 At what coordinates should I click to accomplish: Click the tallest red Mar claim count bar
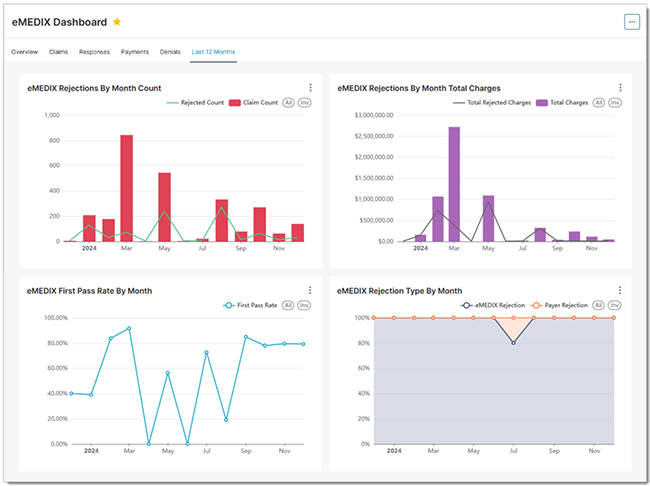point(127,188)
